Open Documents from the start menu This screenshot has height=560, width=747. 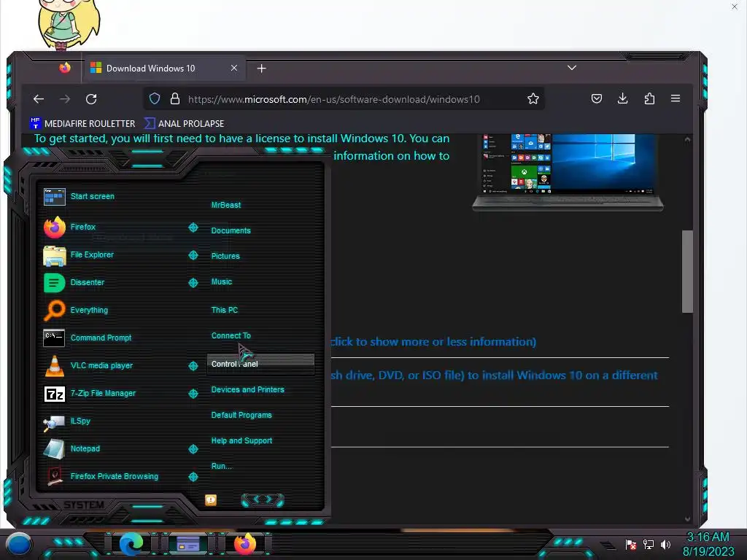[x=231, y=230]
